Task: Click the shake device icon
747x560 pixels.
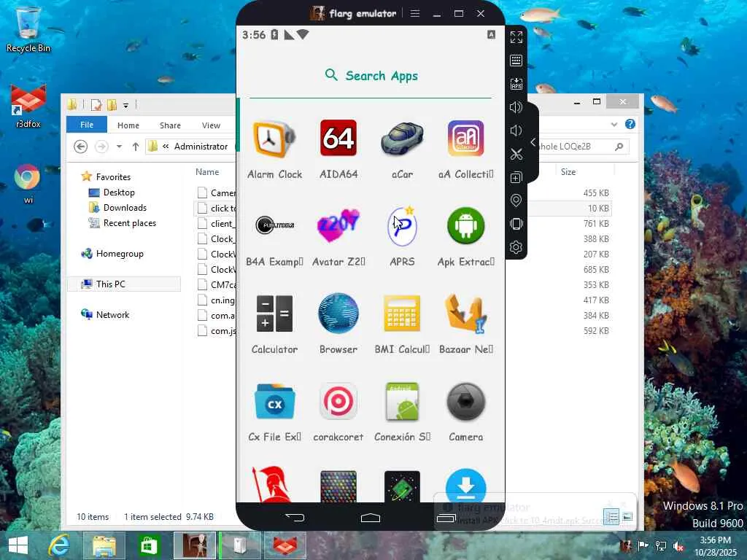Action: pyautogui.click(x=516, y=224)
